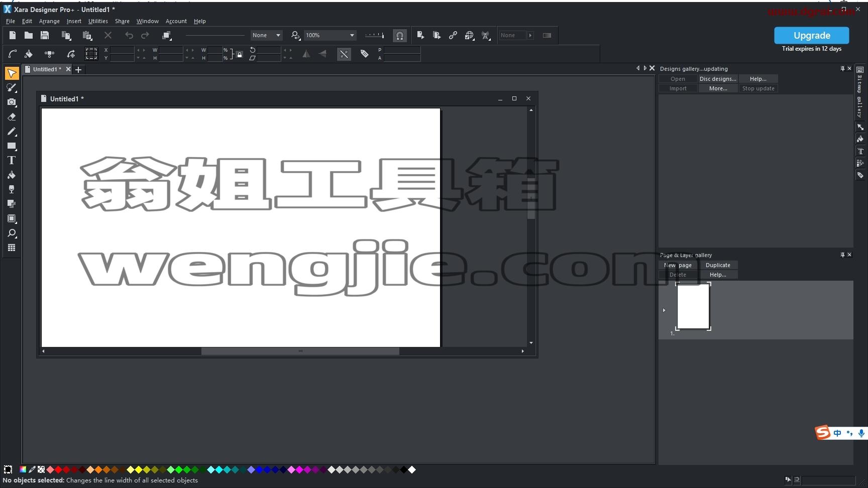
Task: Save the document with the floppy icon
Action: point(45,35)
